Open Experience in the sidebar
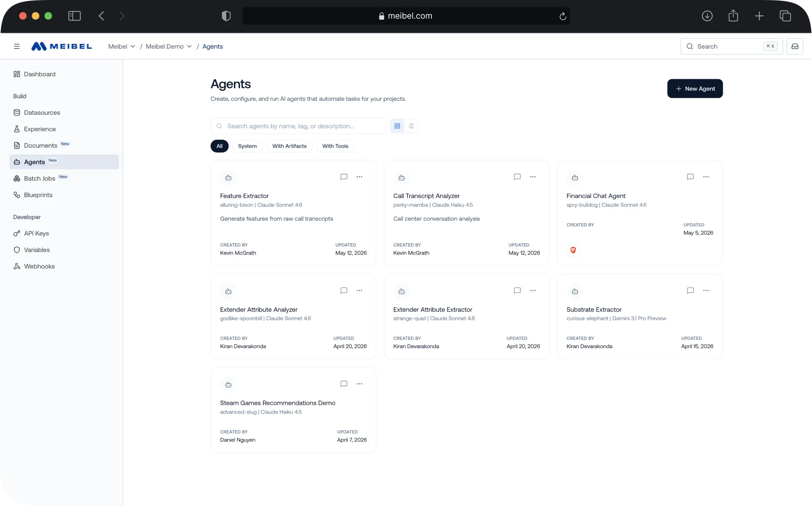The image size is (812, 506). [x=64, y=129]
